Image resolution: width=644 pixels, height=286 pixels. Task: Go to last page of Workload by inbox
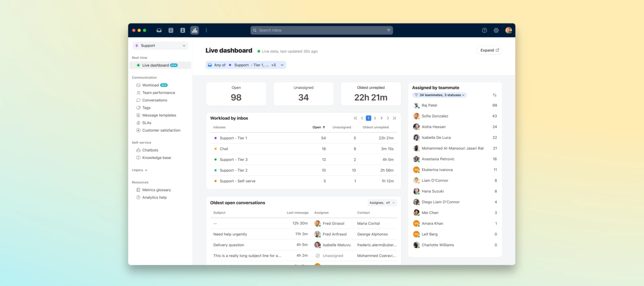pos(394,118)
